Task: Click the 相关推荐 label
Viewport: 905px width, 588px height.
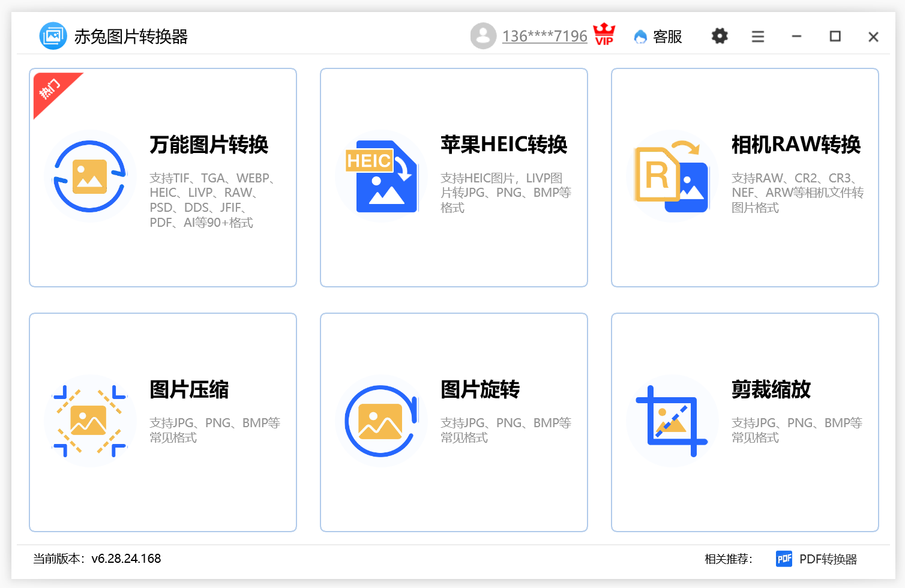Action: click(x=729, y=559)
